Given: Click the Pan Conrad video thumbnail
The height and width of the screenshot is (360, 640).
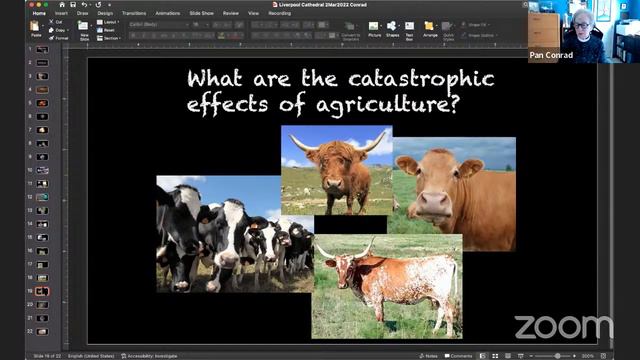Looking at the screenshot, I should point(584,31).
